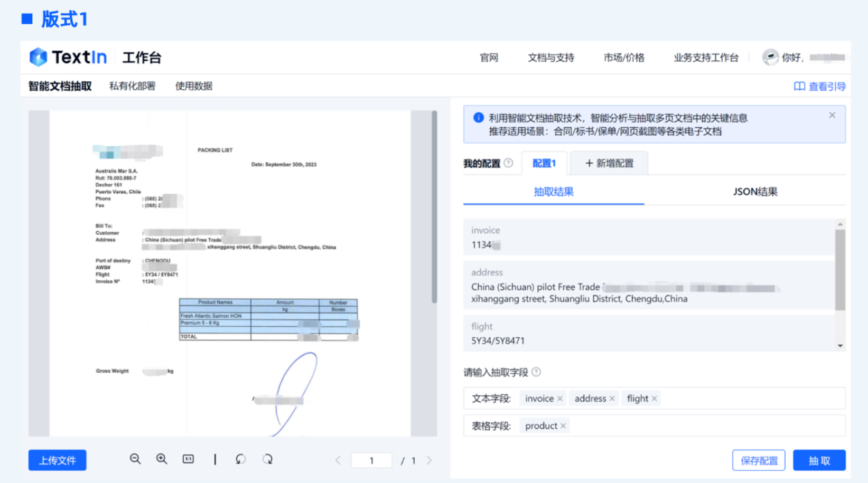Switch to the 智能文档抽取 tab
The height and width of the screenshot is (483, 868).
(60, 86)
